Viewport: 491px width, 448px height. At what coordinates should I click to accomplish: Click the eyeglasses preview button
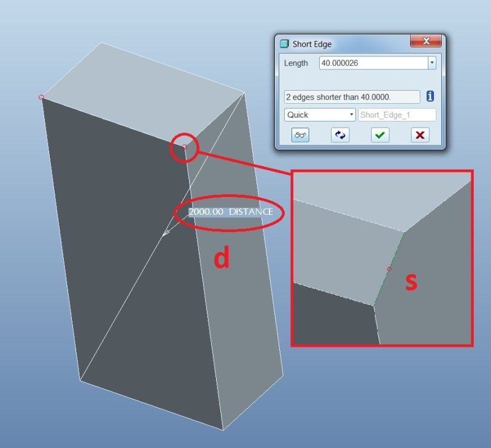pos(300,135)
